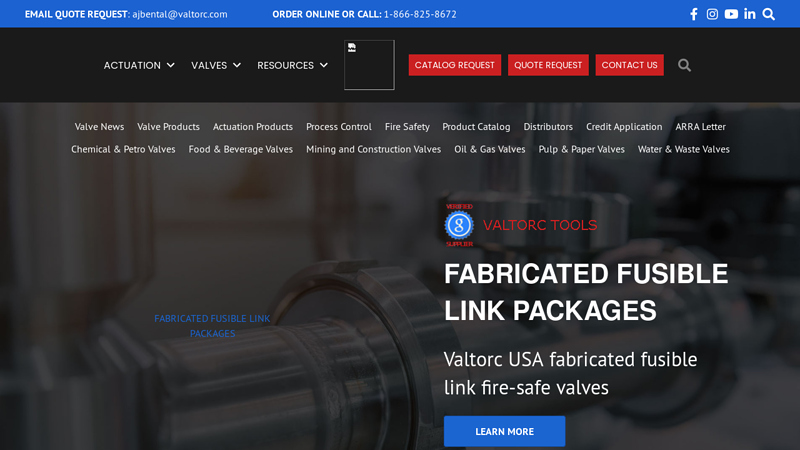Visit Food & Beverage Valves

pyautogui.click(x=240, y=149)
